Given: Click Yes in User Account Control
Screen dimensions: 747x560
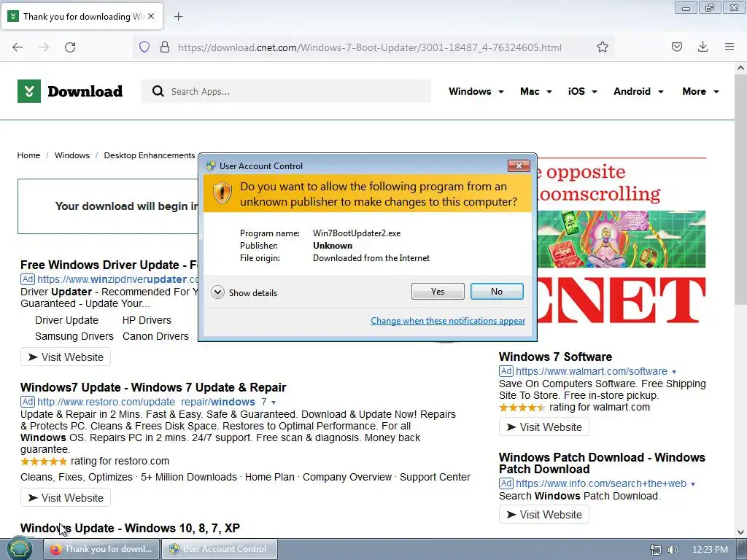Looking at the screenshot, I should pyautogui.click(x=438, y=292).
